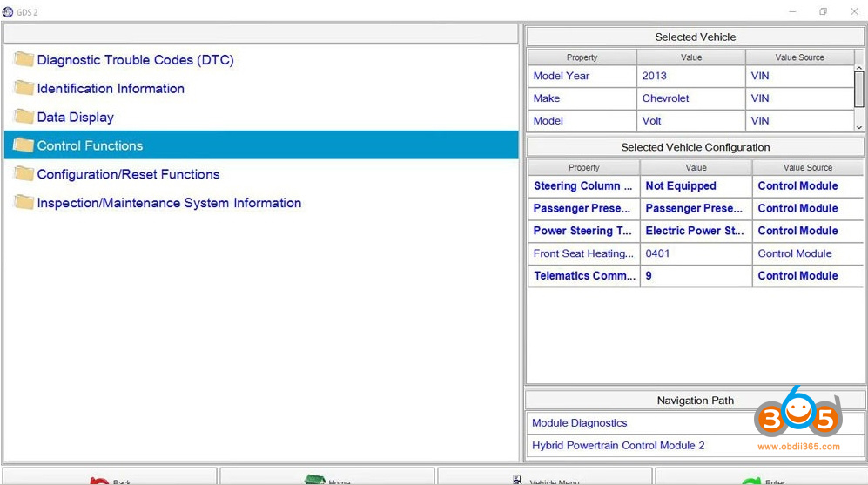Open the Vehicle Menu button
868x485 pixels.
[x=543, y=480]
